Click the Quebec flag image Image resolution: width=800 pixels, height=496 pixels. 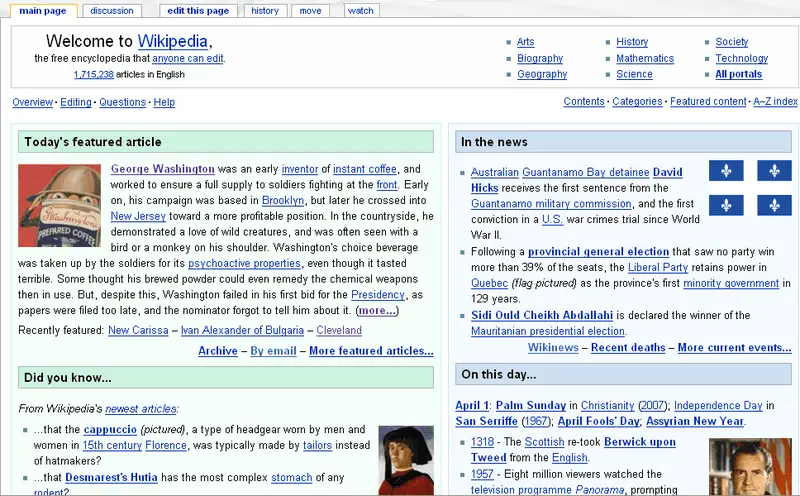pyautogui.click(x=750, y=188)
